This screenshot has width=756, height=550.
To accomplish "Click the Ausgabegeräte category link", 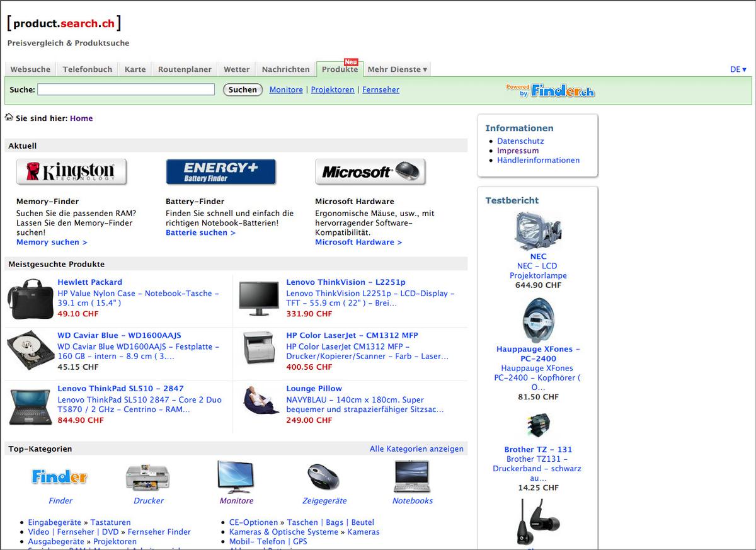I will (55, 541).
